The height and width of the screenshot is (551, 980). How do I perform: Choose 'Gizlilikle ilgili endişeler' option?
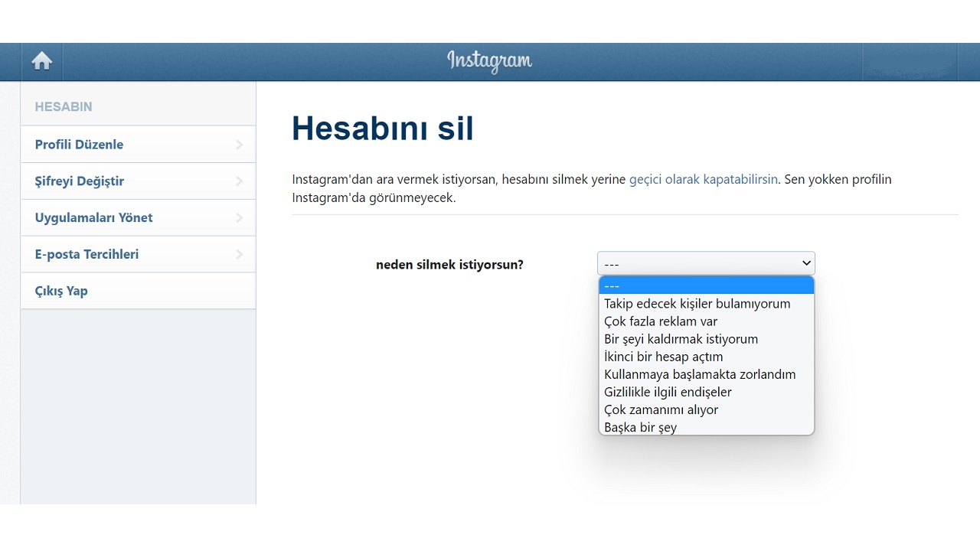click(x=706, y=392)
